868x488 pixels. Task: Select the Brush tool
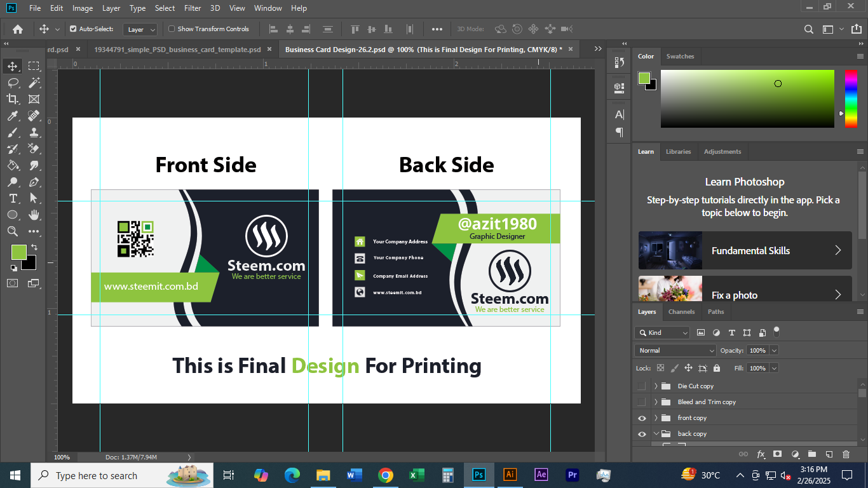click(13, 133)
